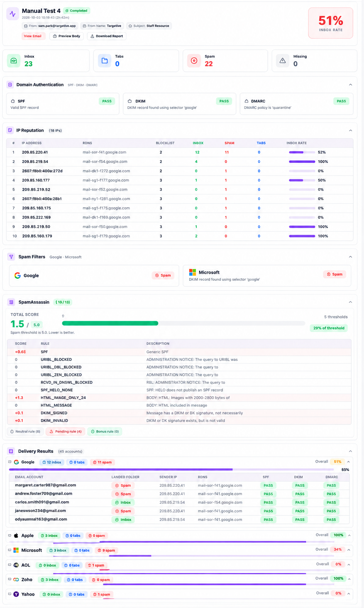Click inbox rate bar for 209.85.219.54
The image size is (364, 608).
click(x=302, y=162)
